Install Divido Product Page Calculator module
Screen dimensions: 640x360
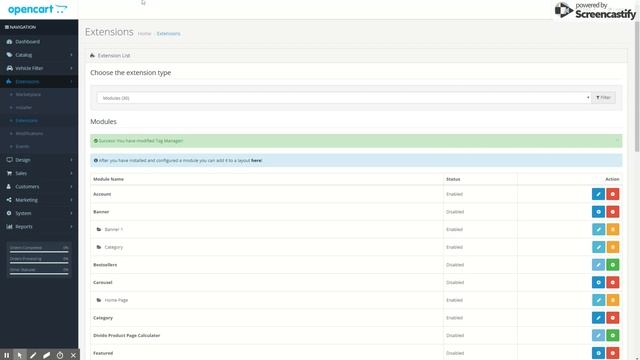[x=612, y=335]
